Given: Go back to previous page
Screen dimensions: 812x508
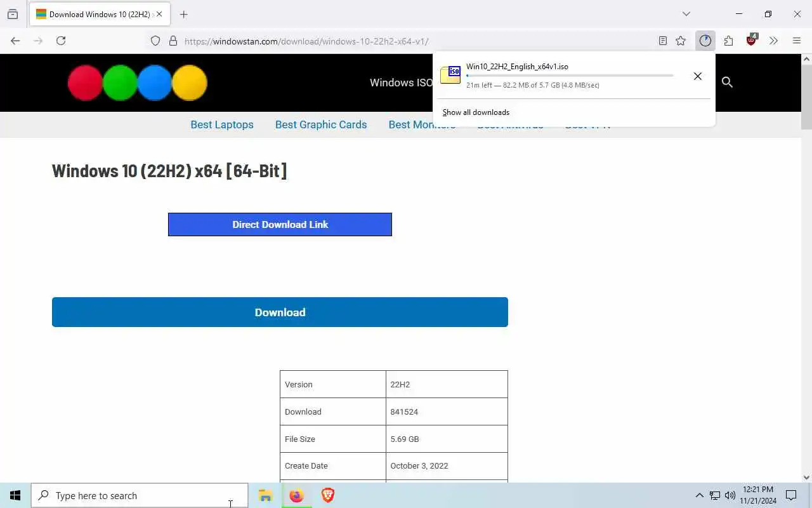Looking at the screenshot, I should 15,41.
